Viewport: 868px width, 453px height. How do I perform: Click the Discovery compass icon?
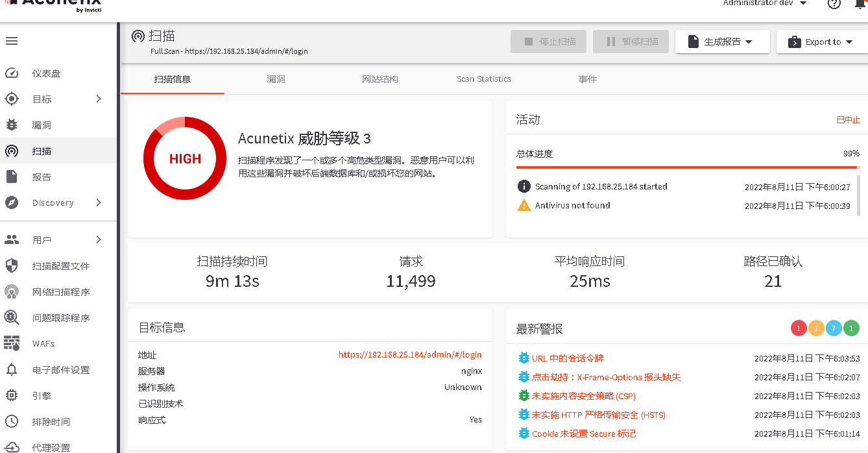(12, 202)
